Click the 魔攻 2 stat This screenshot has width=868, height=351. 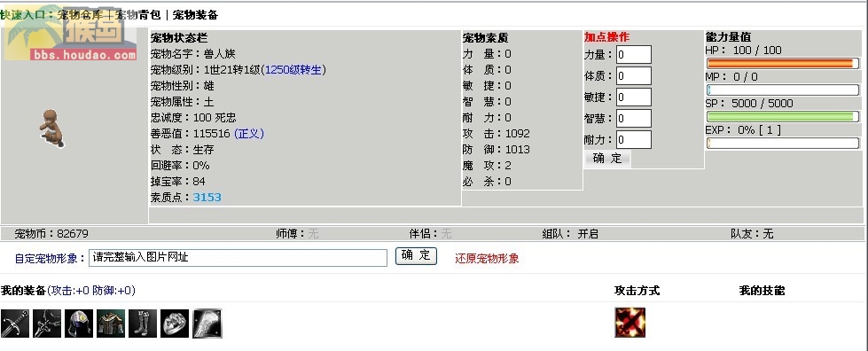[487, 165]
